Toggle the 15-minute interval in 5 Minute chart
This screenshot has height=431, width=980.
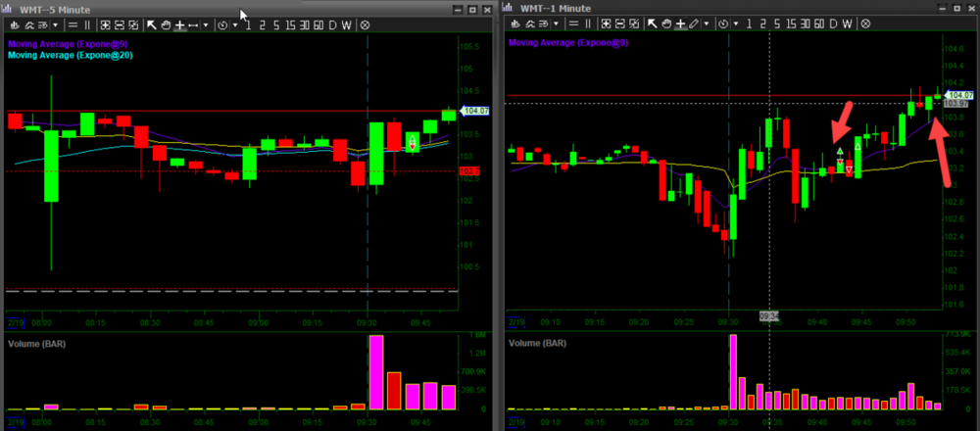point(289,24)
